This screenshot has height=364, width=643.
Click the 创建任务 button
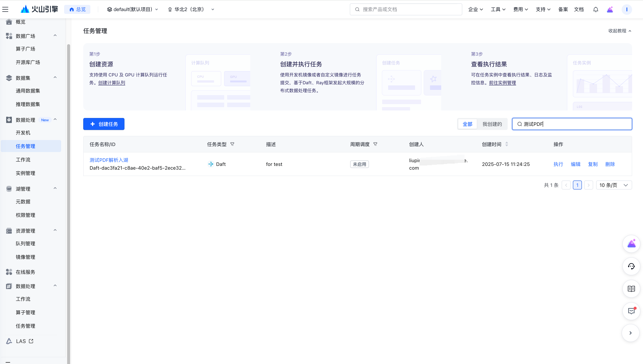point(104,124)
